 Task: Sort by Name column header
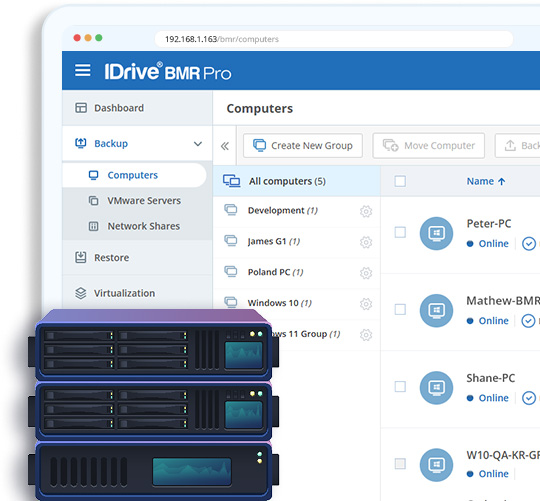coord(486,181)
